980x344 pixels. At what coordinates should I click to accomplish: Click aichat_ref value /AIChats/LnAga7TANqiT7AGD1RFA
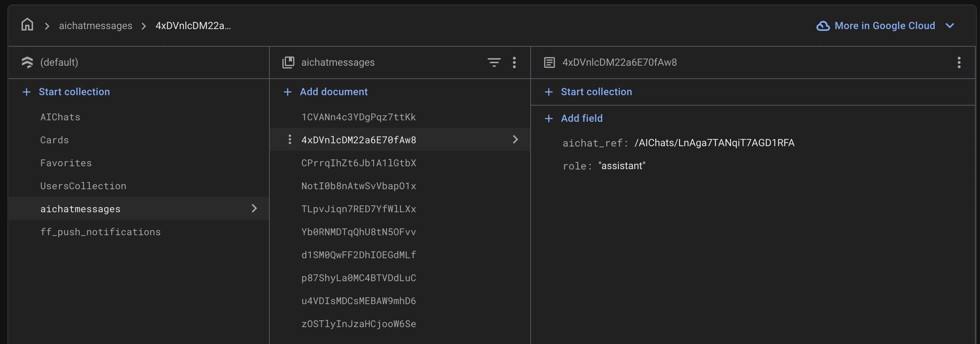tap(715, 143)
